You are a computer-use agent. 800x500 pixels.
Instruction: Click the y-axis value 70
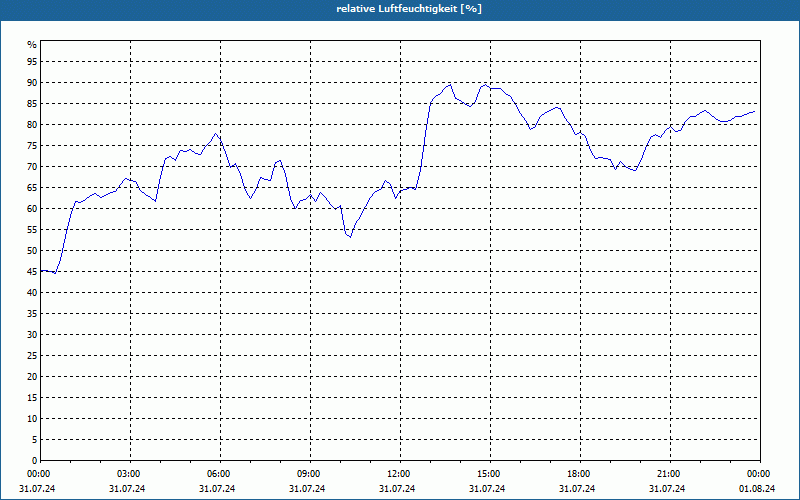point(32,167)
